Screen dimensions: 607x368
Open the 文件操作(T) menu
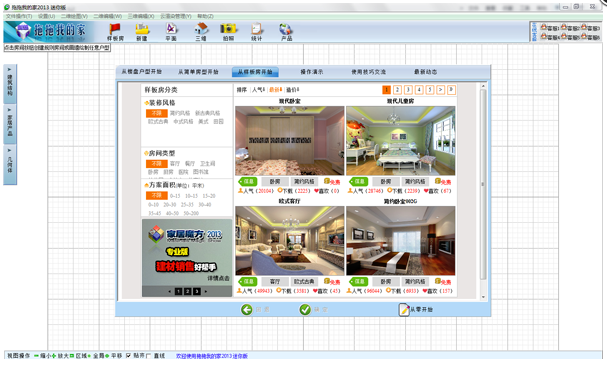[x=19, y=16]
